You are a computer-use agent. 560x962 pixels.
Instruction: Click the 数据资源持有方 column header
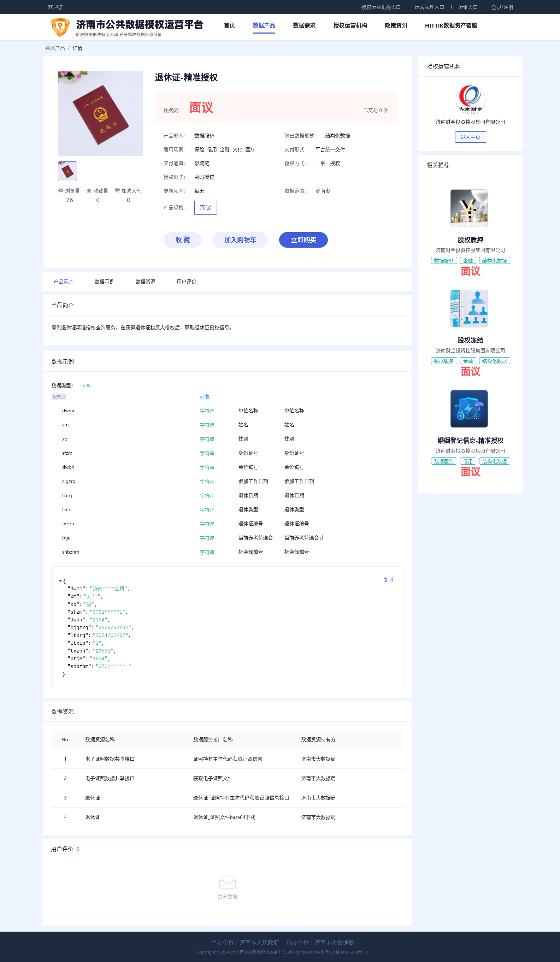318,739
